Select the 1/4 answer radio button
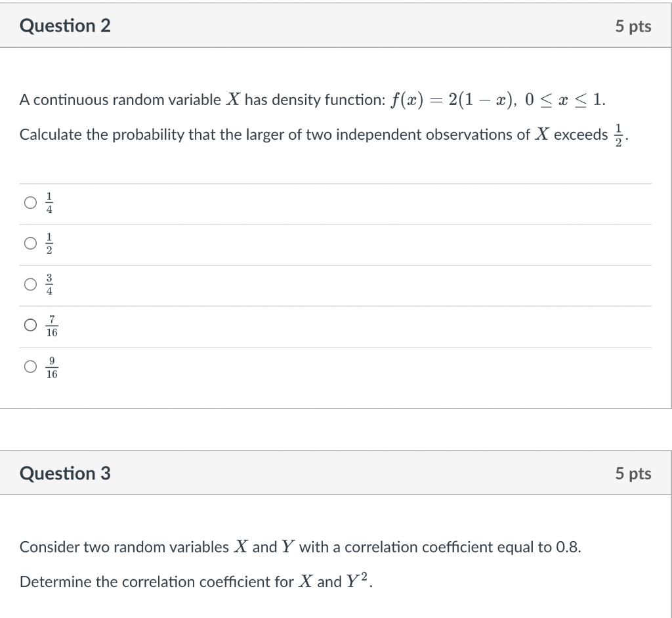 point(30,202)
